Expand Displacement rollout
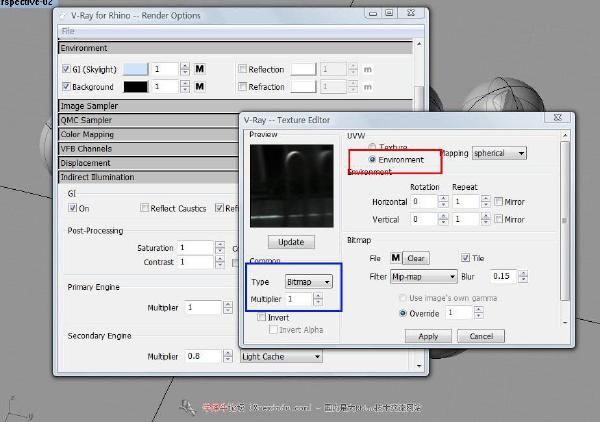Screen dimensions: 600x422 pyautogui.click(x=149, y=163)
